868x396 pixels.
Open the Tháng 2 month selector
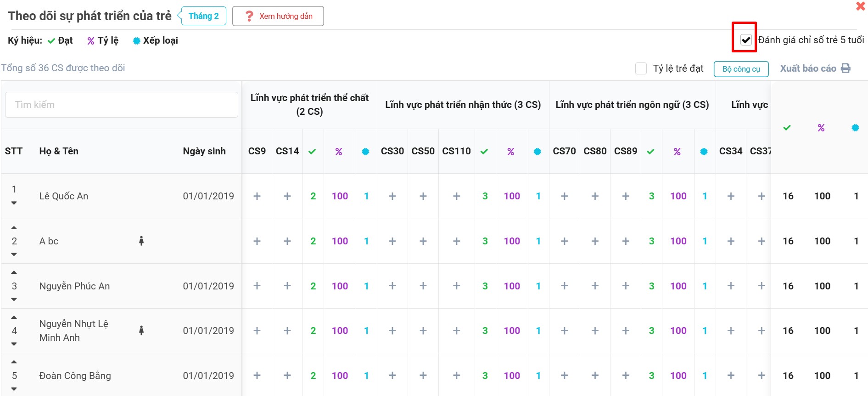click(203, 16)
